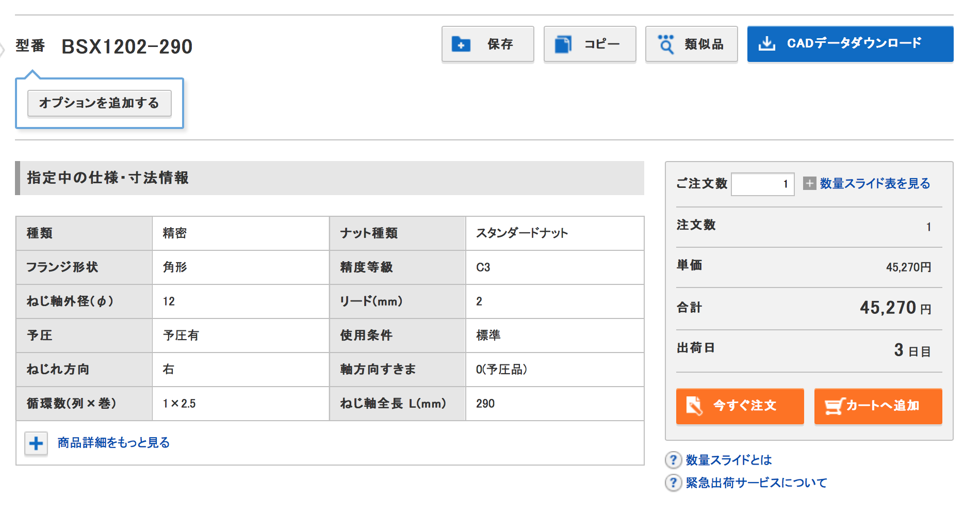Open the 緊急出荷サービスについて link
The image size is (980, 511).
[x=756, y=483]
